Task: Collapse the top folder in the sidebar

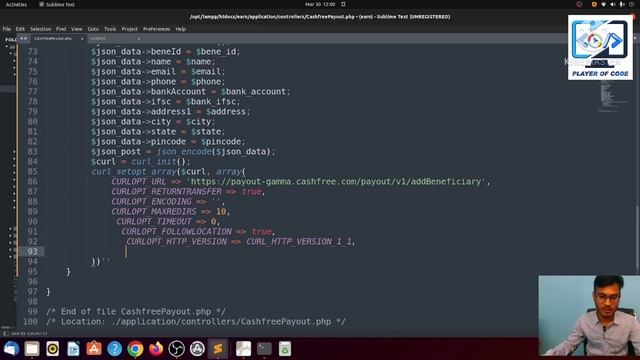Action: point(7,47)
